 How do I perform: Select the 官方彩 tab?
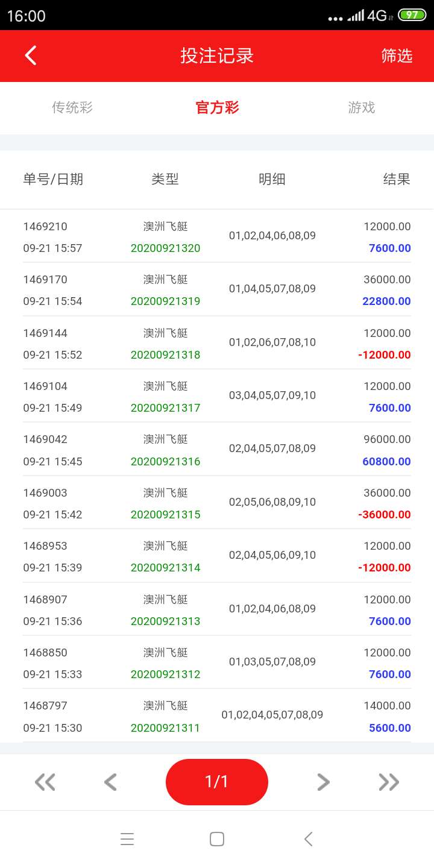pyautogui.click(x=217, y=107)
